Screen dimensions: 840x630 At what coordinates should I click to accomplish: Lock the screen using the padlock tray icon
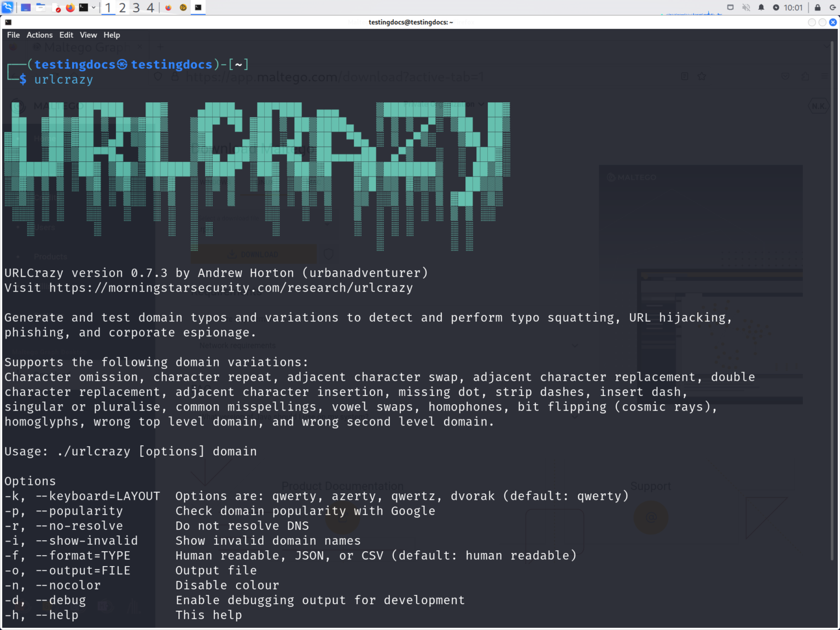817,8
